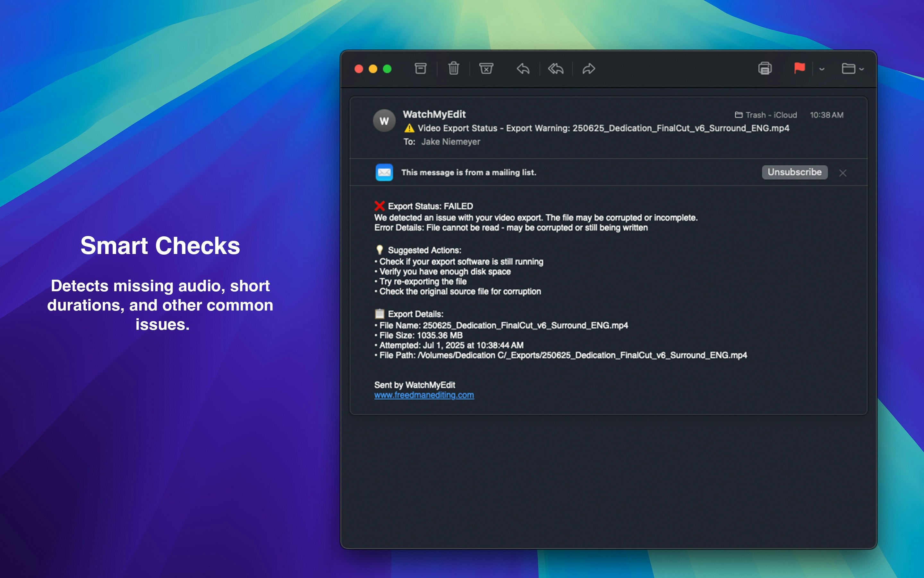Click 'Check if your export software is still running'

click(x=458, y=262)
